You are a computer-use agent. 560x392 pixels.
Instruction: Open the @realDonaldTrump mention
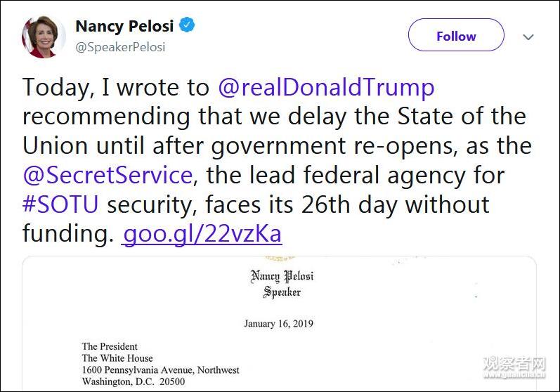tap(326, 87)
